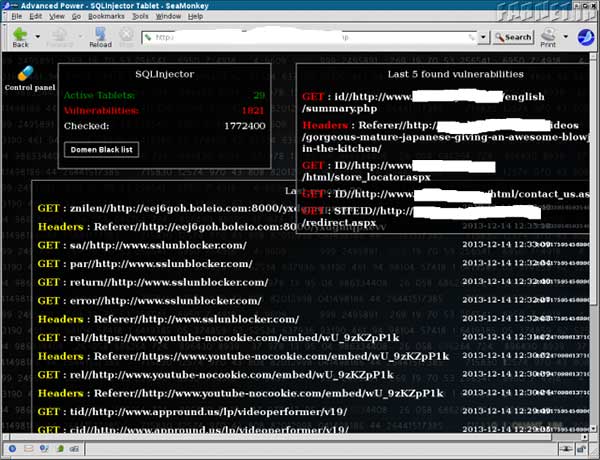Click the checked count 1772400
Screen dimensions: 600x460
[245, 126]
